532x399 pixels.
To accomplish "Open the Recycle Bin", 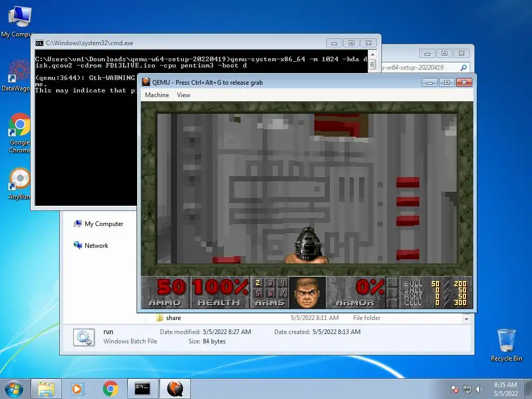I will (506, 345).
